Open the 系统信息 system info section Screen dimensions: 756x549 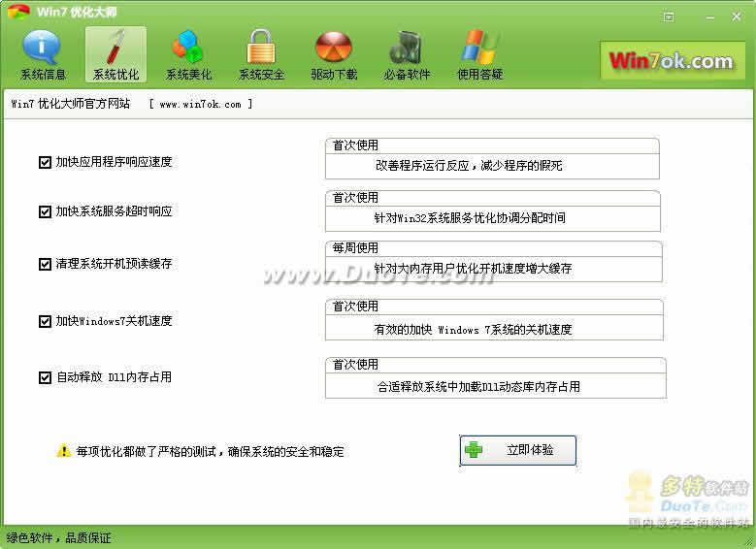point(43,55)
